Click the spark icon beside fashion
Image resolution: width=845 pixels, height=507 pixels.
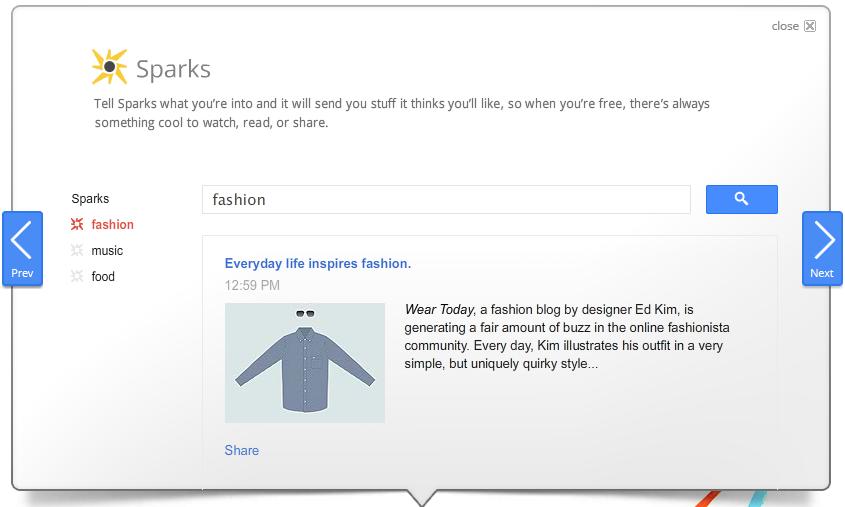pyautogui.click(x=77, y=225)
